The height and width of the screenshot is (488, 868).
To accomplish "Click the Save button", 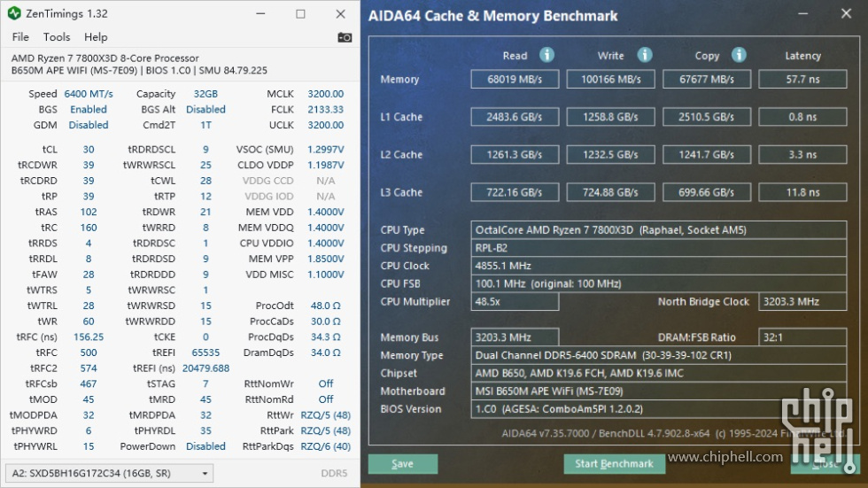I will pyautogui.click(x=402, y=464).
